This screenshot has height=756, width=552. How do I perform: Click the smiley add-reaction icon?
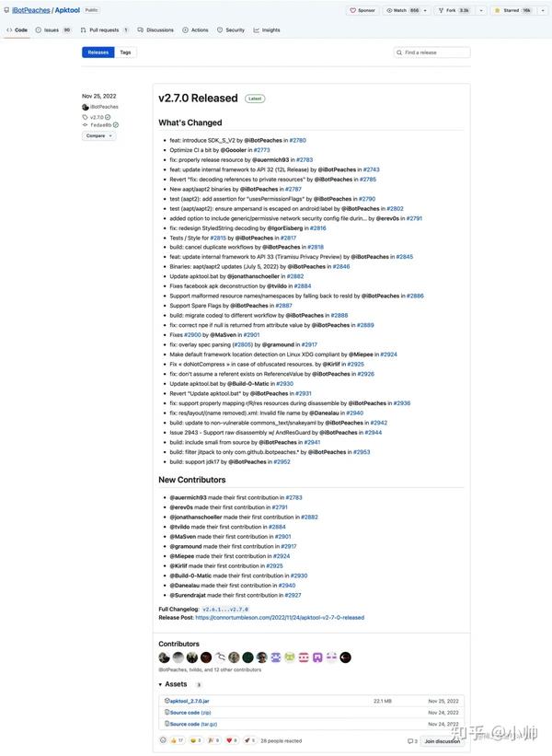163,740
